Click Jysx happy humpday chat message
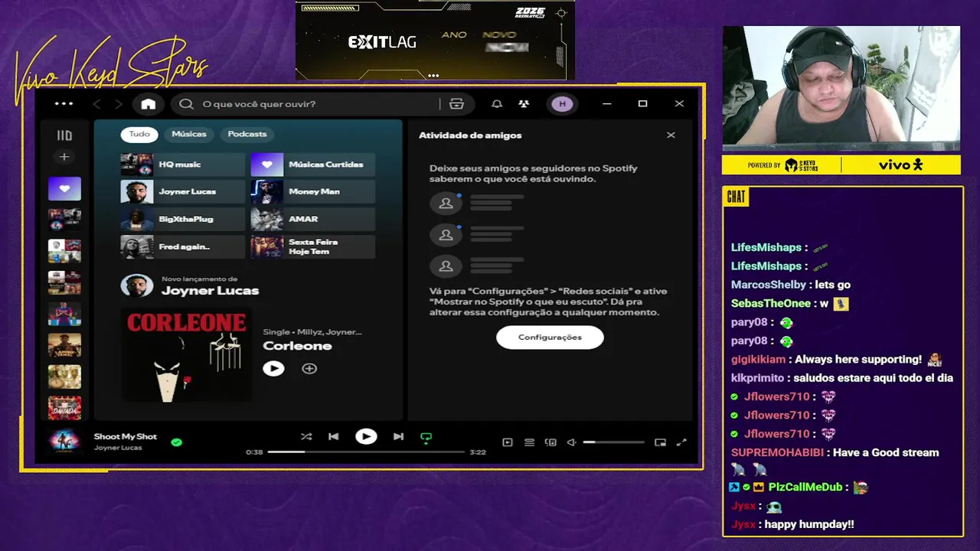Viewport: 980px width, 551px height. tap(792, 524)
